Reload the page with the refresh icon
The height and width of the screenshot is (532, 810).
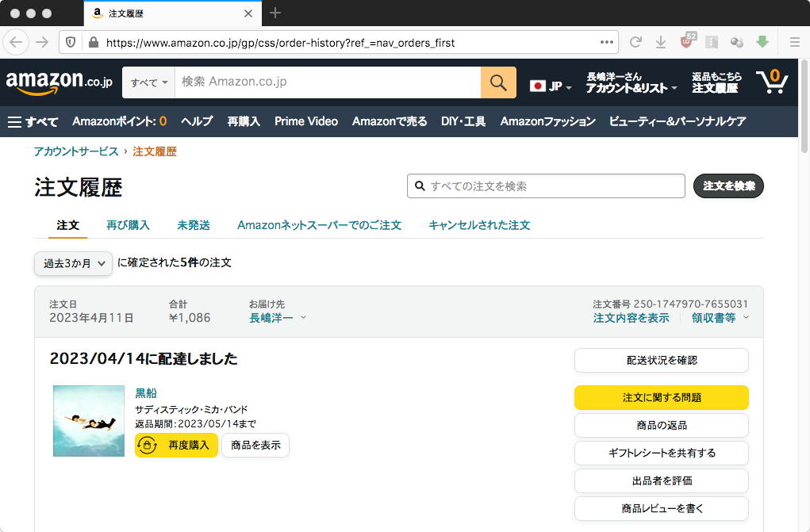(x=635, y=42)
